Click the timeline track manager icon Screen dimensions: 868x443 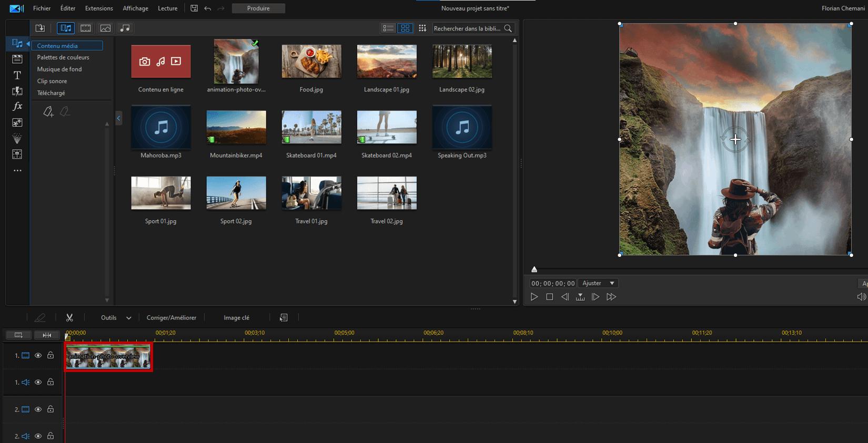coord(18,335)
